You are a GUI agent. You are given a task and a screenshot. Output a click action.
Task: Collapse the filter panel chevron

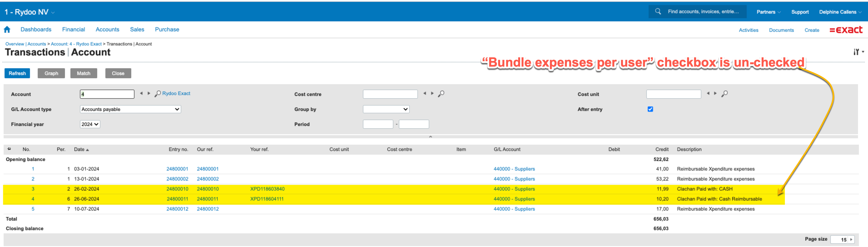(x=430, y=137)
